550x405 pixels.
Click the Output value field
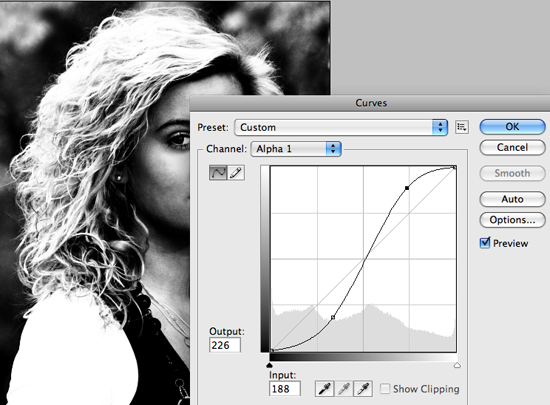tap(225, 345)
